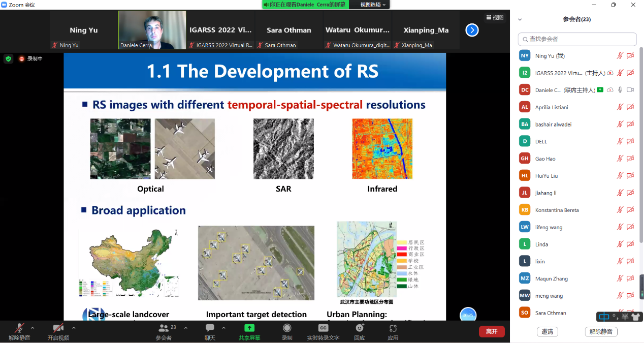Image resolution: width=644 pixels, height=343 pixels.
Task: Click the 查找参会者 participant search field
Action: click(577, 39)
